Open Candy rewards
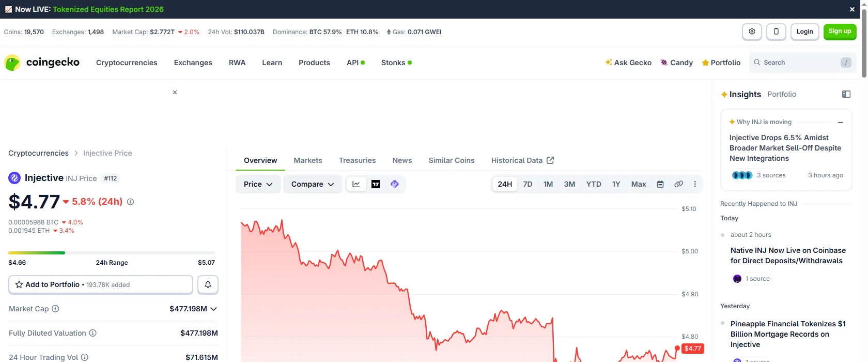The width and height of the screenshot is (868, 362). (x=677, y=63)
